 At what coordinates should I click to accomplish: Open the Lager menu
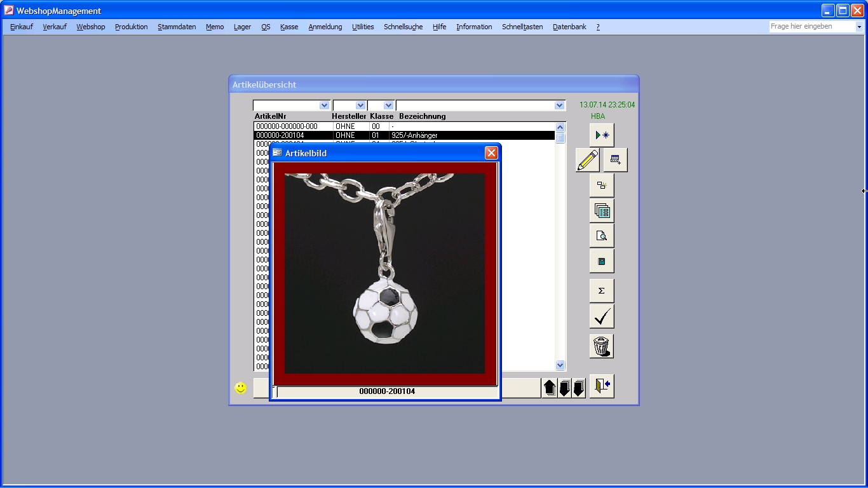click(242, 27)
